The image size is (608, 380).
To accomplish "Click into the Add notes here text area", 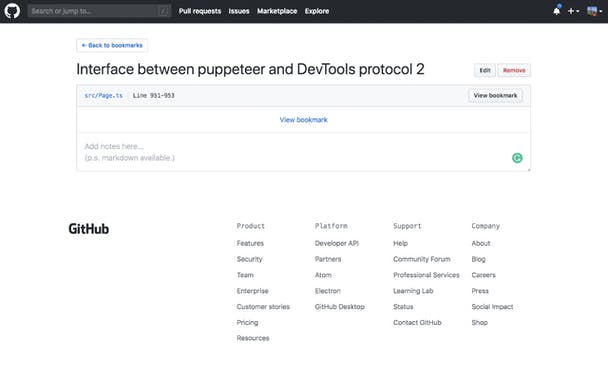I will coord(303,152).
